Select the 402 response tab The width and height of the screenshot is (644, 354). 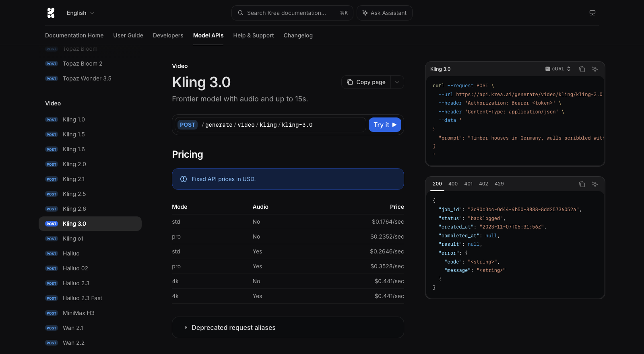[483, 184]
